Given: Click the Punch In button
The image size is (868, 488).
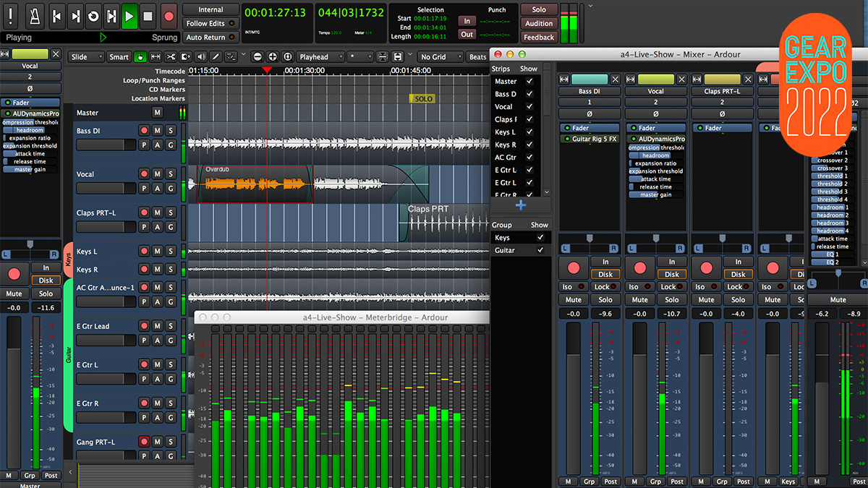Looking at the screenshot, I should [467, 21].
